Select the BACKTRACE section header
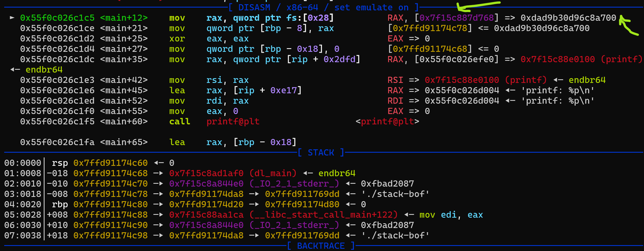This screenshot has height=251, width=644. pyautogui.click(x=321, y=246)
